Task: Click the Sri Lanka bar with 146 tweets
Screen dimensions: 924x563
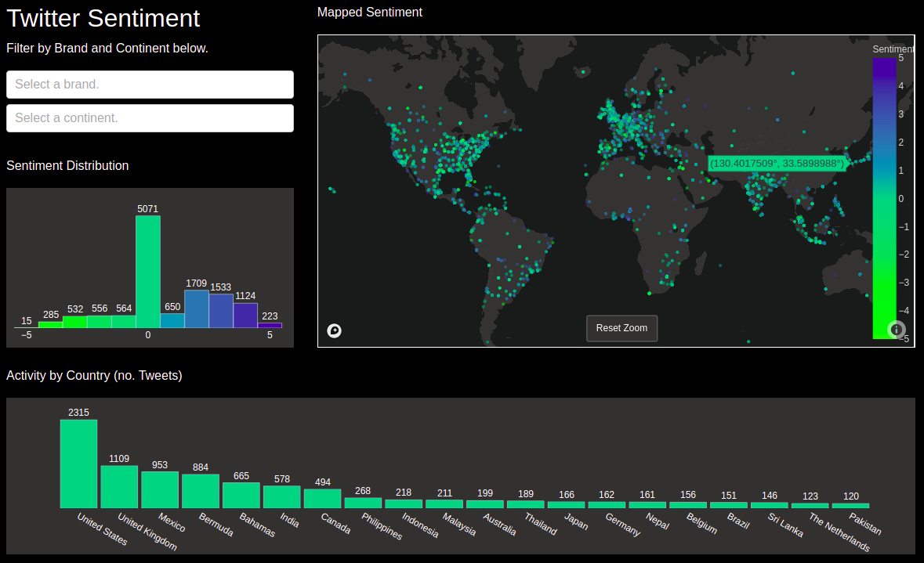Action: (770, 505)
